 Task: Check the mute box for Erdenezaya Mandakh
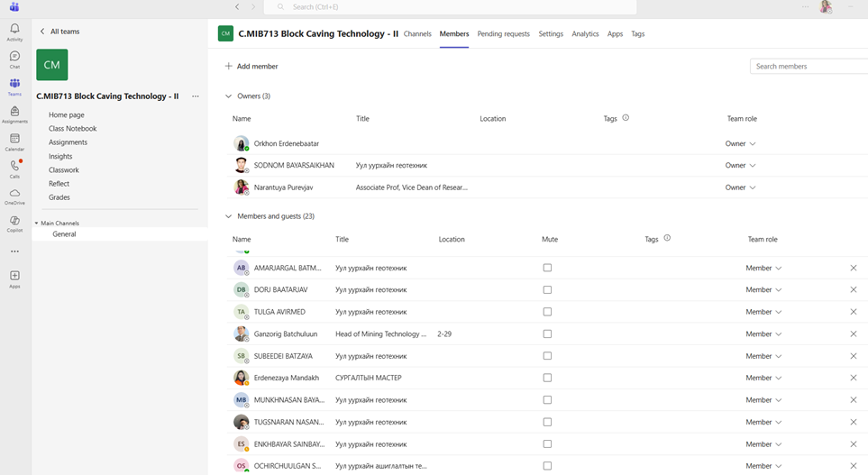(547, 378)
